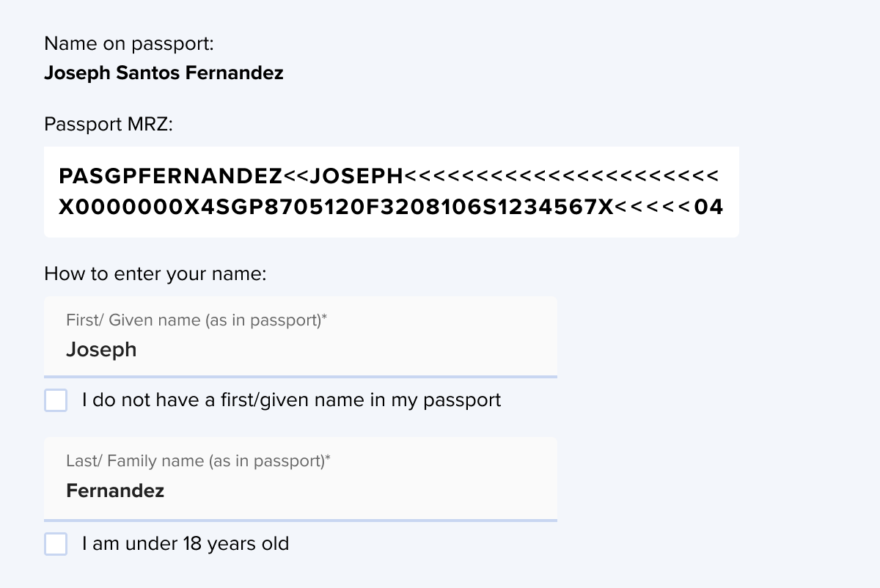Click the second MRZ line starting with X0000000X4

click(x=391, y=207)
